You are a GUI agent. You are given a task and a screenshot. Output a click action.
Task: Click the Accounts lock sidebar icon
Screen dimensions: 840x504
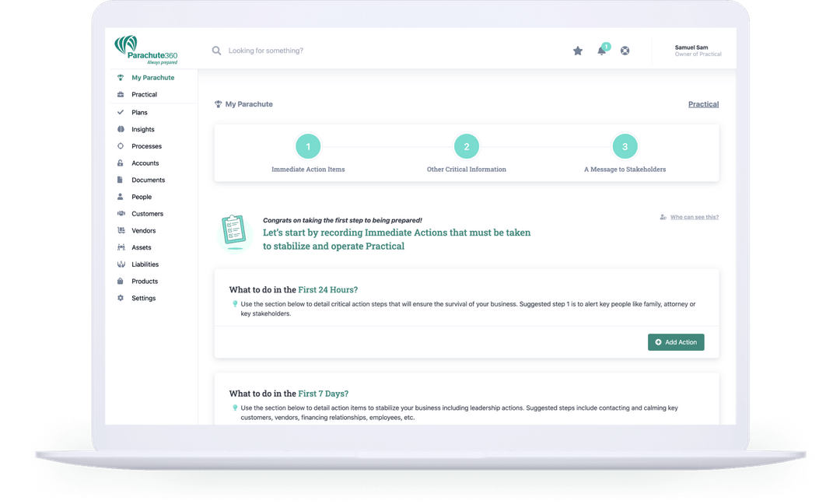pyautogui.click(x=121, y=163)
